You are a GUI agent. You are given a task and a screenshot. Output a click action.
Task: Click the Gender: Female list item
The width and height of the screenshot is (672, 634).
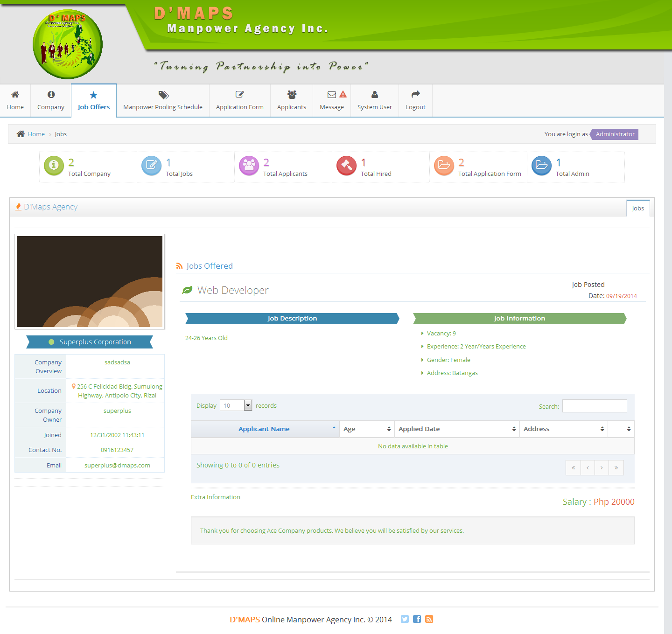(448, 360)
